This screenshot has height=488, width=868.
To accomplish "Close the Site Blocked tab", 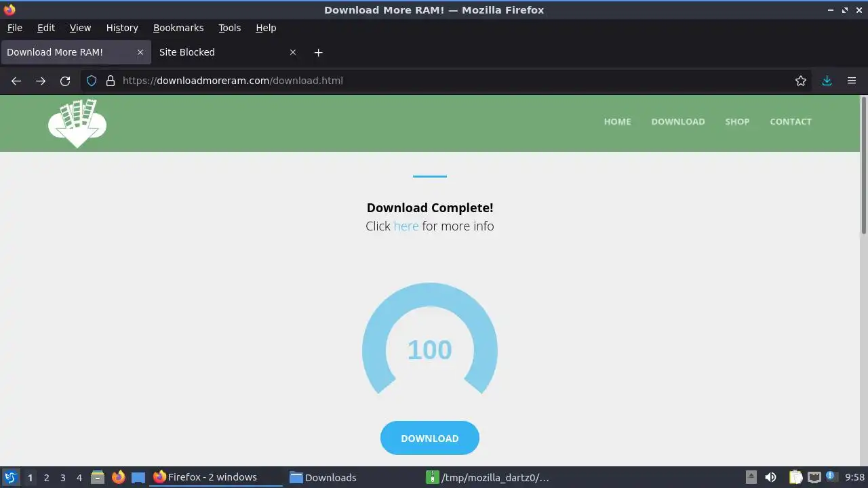I will click(293, 52).
